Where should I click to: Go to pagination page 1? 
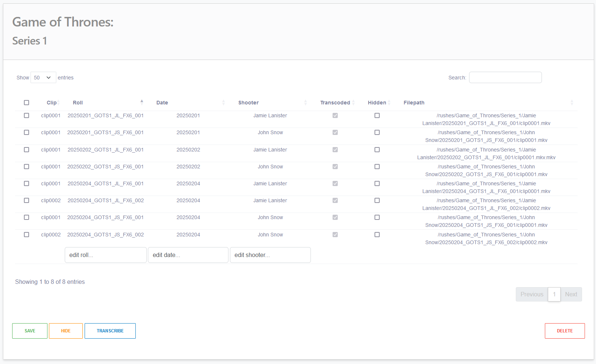pos(554,294)
